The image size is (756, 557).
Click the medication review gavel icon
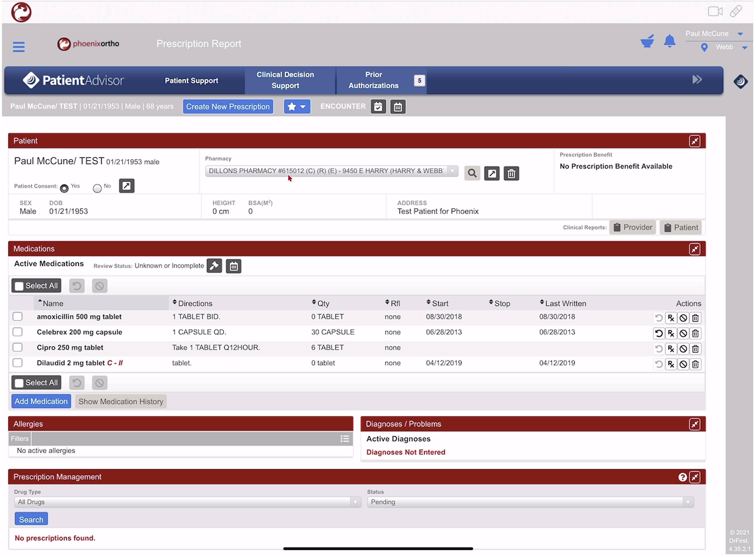[x=214, y=266]
